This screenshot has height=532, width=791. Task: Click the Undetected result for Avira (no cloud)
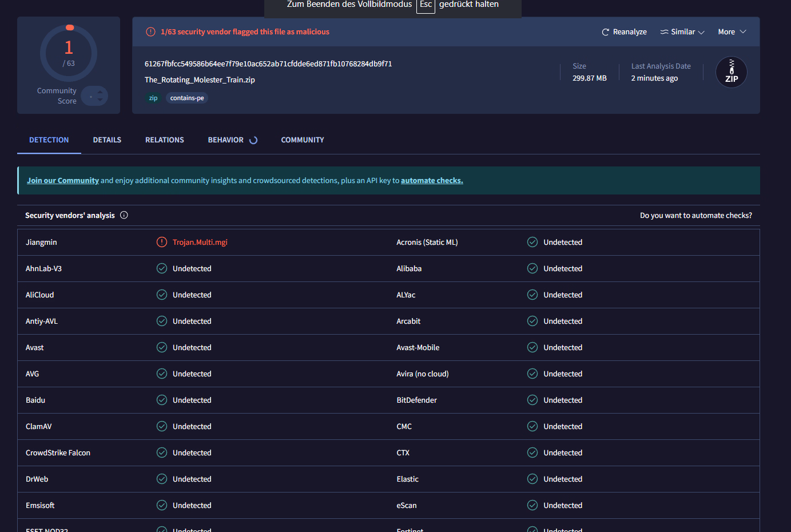[563, 374]
